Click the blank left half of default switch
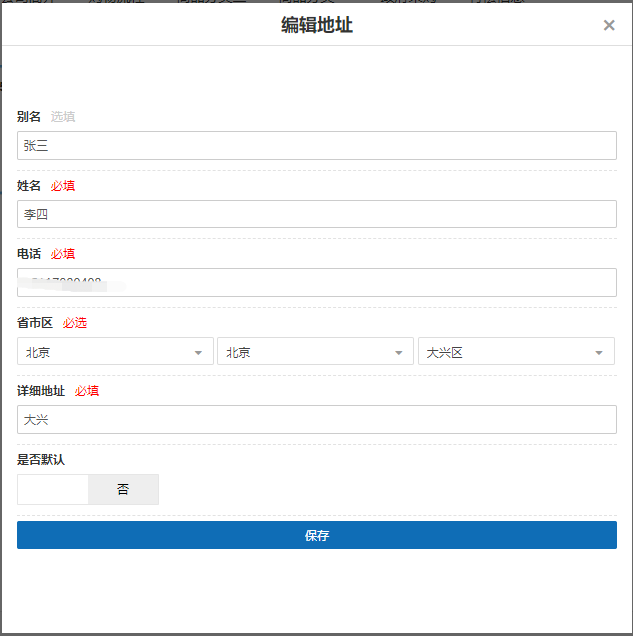This screenshot has width=633, height=636. pos(53,490)
